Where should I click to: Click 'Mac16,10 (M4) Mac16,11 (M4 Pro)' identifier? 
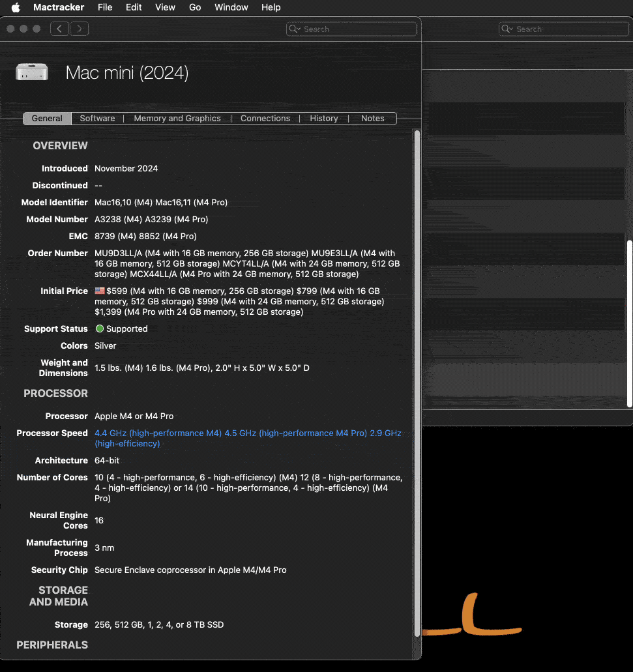click(x=161, y=202)
